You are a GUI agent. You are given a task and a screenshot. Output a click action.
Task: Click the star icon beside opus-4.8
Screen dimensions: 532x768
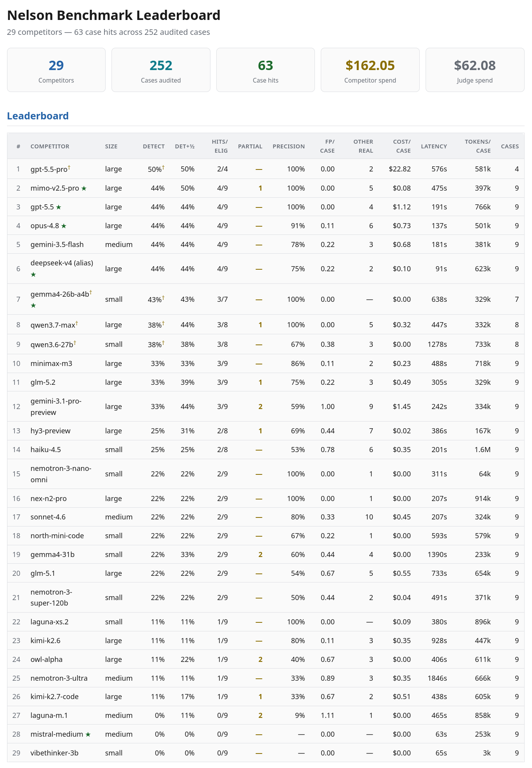(64, 226)
